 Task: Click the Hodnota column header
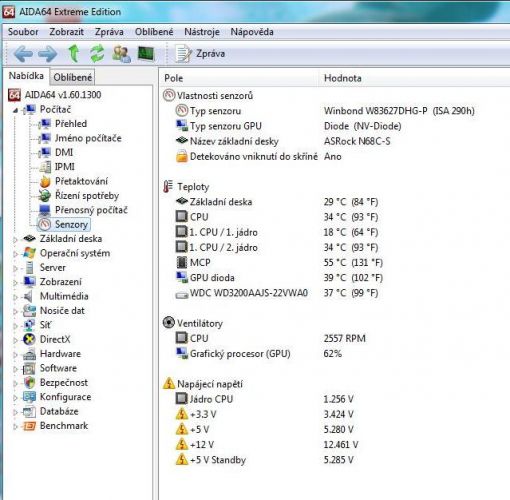[x=415, y=78]
